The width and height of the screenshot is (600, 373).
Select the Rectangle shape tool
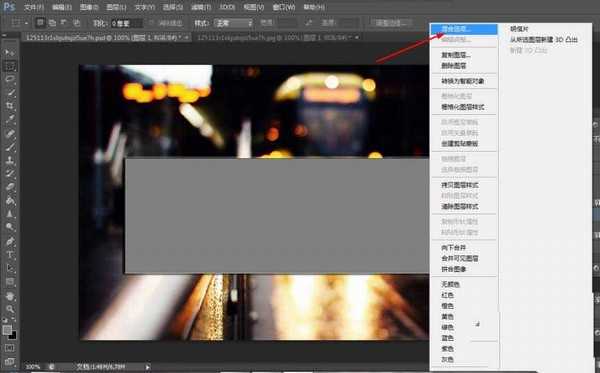click(10, 282)
